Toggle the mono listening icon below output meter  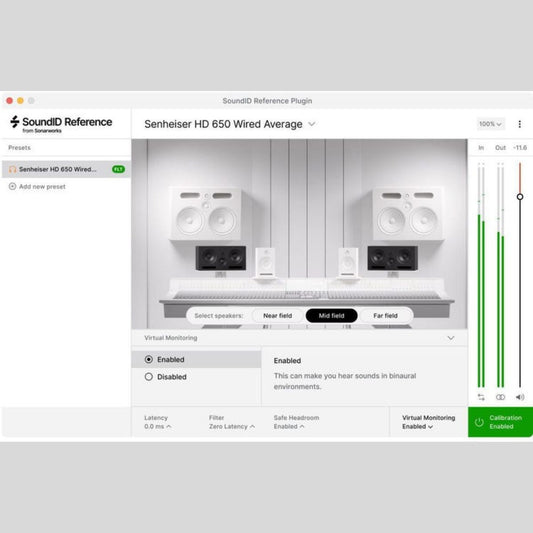click(x=500, y=397)
